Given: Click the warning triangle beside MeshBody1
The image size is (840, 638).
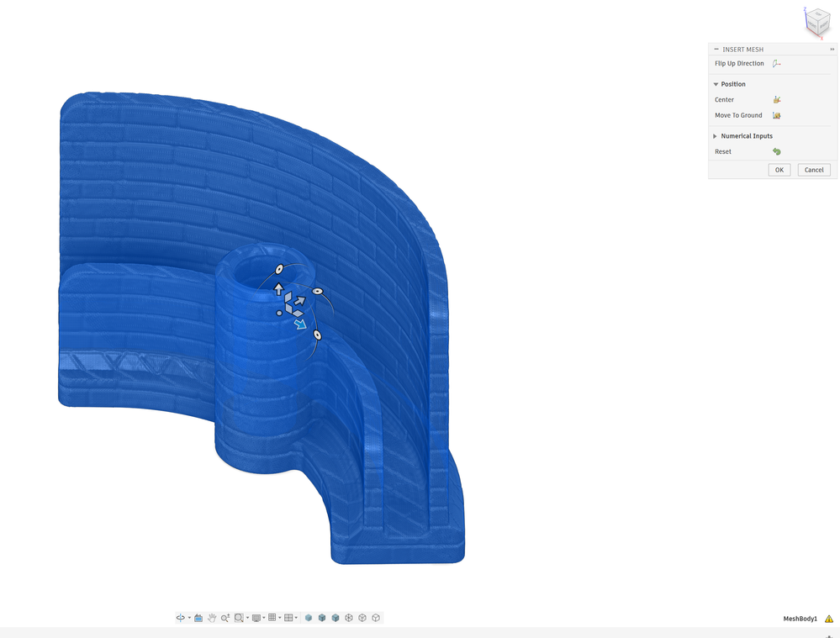Looking at the screenshot, I should [829, 619].
